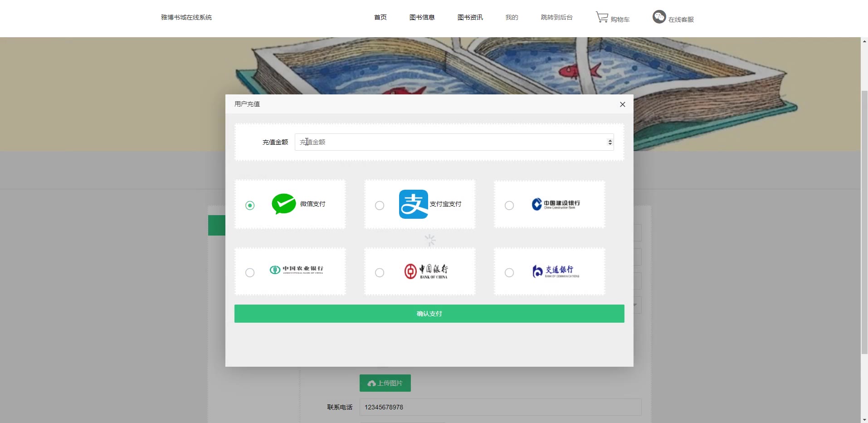The image size is (868, 423).
Task: Click the 确认支付 button
Action: [x=429, y=314]
